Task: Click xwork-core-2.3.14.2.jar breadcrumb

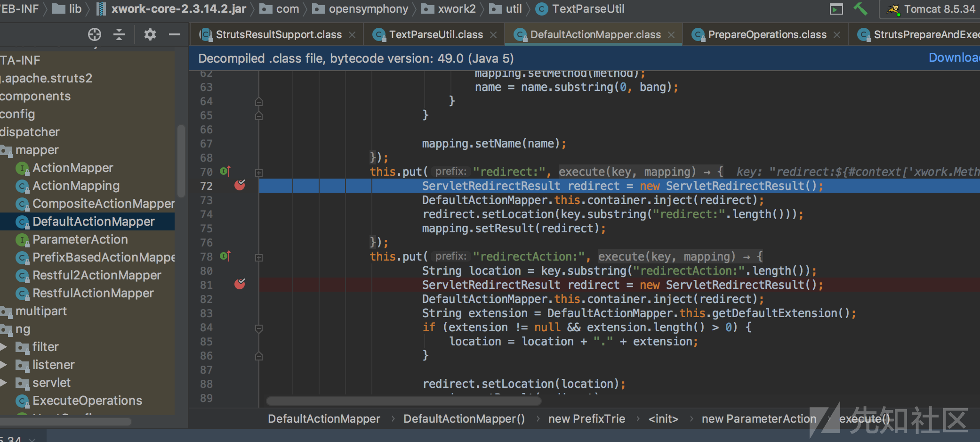Action: 171,9
